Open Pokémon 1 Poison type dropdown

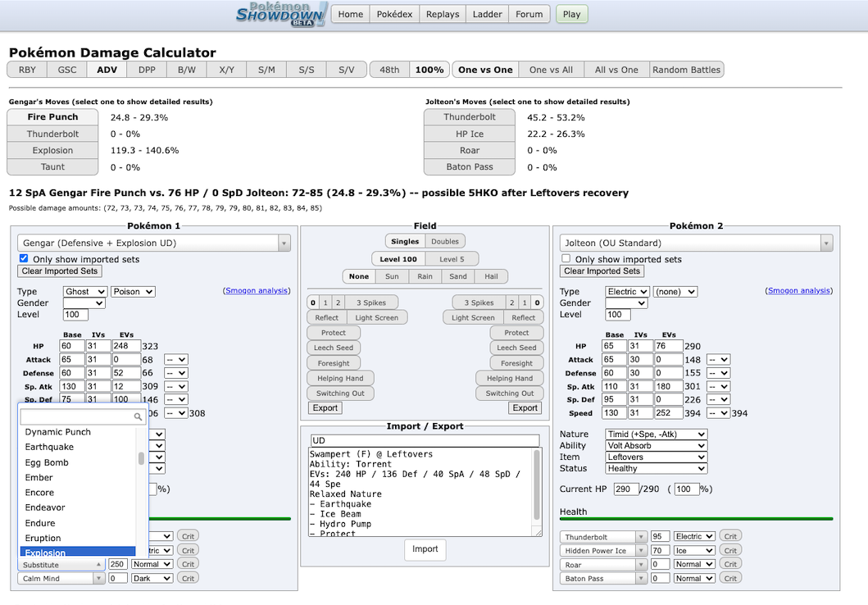(x=134, y=292)
